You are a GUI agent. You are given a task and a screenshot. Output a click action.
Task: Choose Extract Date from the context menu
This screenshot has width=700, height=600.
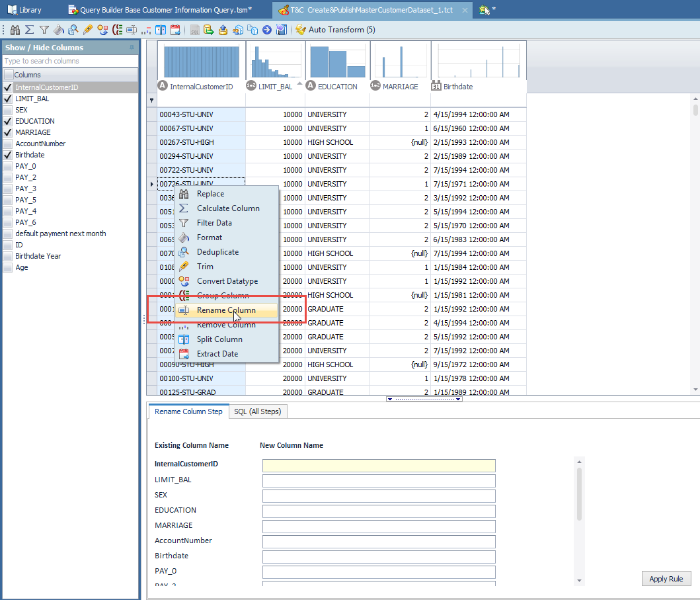coord(226,354)
